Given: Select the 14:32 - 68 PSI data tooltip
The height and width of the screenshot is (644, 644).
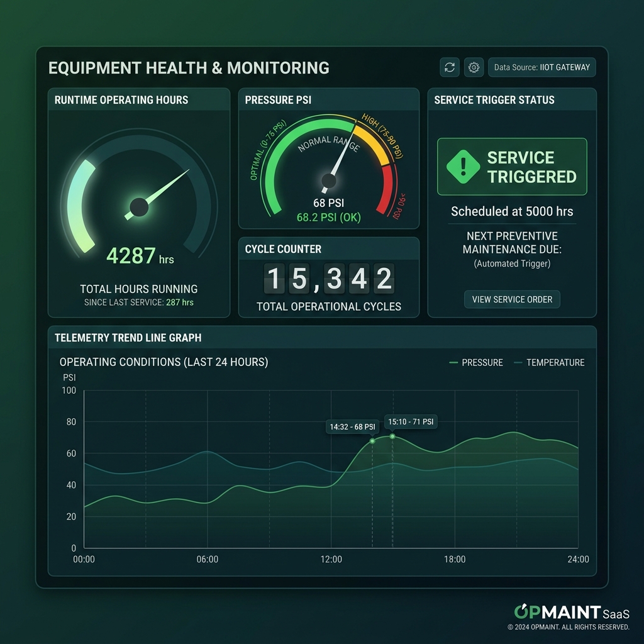Looking at the screenshot, I should [x=352, y=427].
